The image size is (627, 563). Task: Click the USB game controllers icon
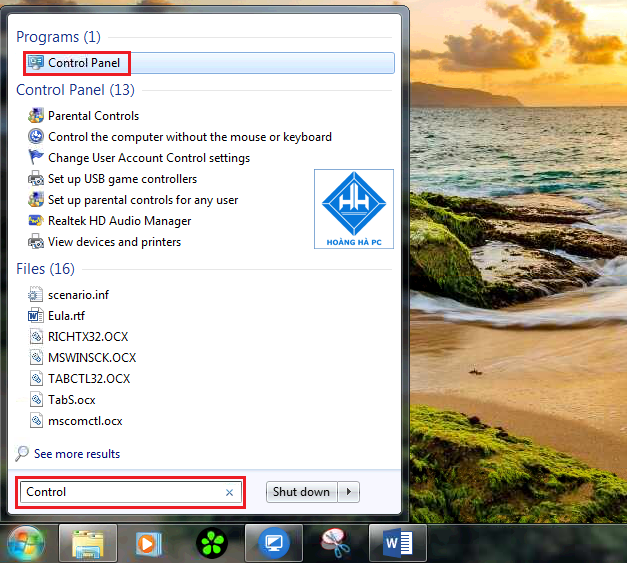coord(36,178)
